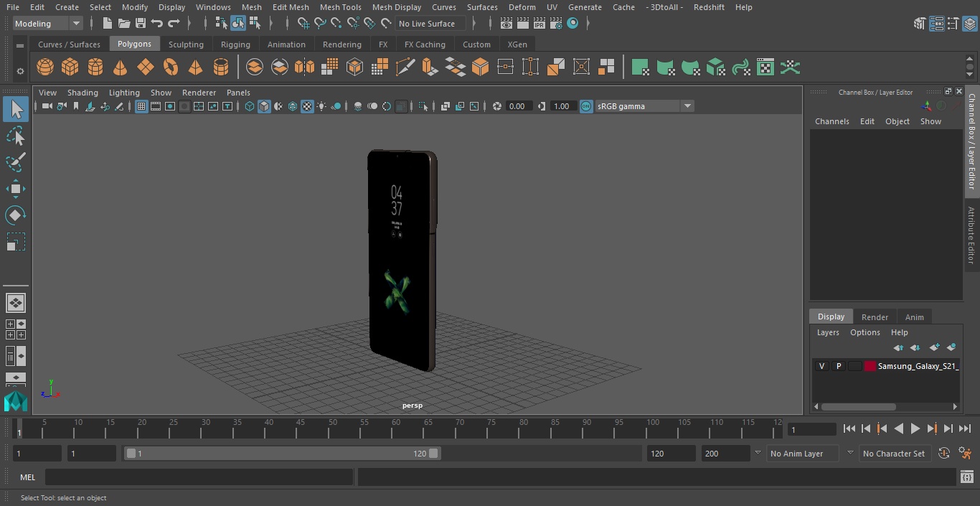Activate the Paint selection tool
The image size is (980, 506).
(16, 162)
